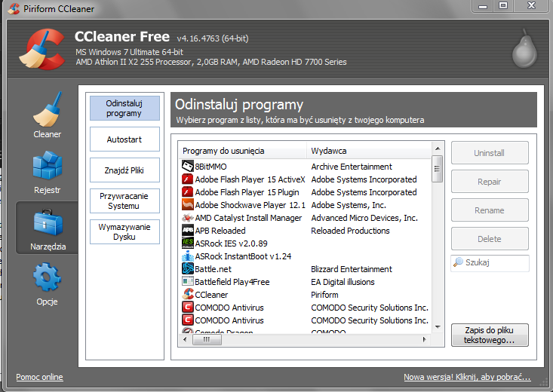This screenshot has height=392, width=553.
Task: Sort by Programy do usunięcia column header
Action: click(x=242, y=151)
